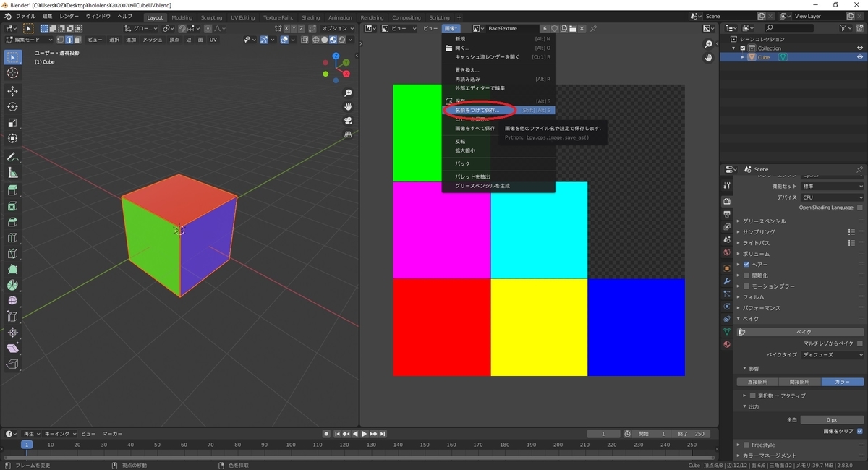Switch to the UV Editing workspace tab
The width and height of the screenshot is (868, 470).
point(242,17)
